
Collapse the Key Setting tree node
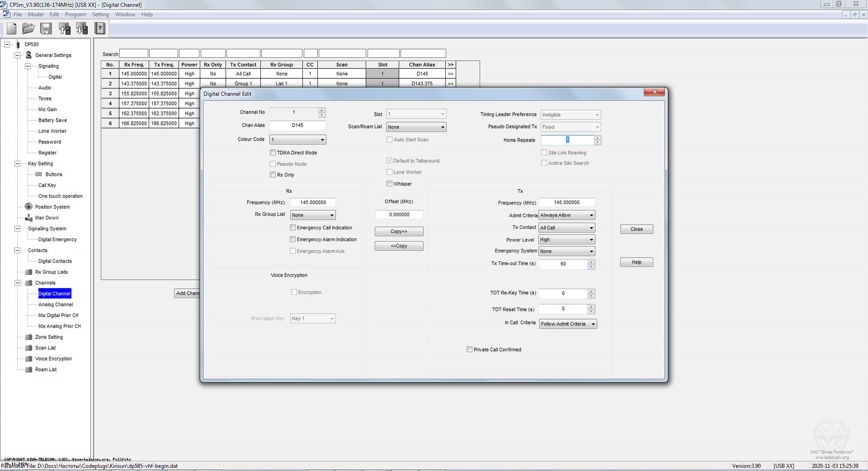coord(17,164)
